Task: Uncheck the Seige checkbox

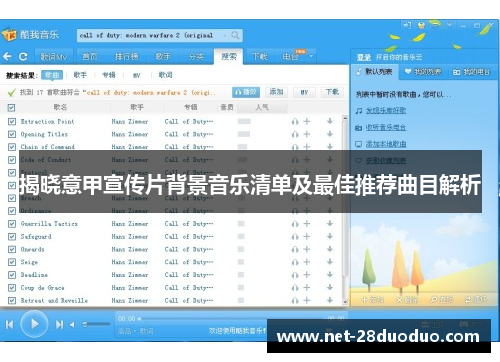Action: 12,262
